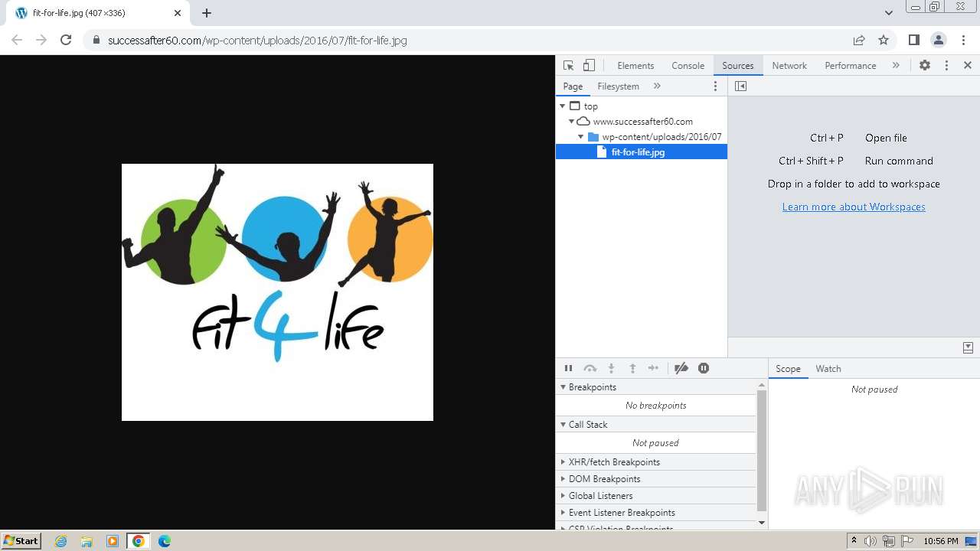This screenshot has width=980, height=551.
Task: Click the 10:56 PM system clock
Action: pos(941,541)
